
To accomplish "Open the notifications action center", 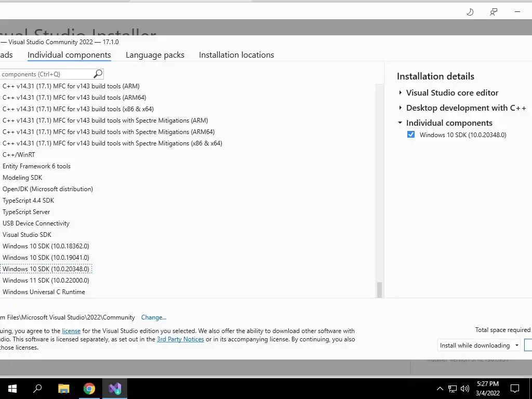I will coord(515,389).
